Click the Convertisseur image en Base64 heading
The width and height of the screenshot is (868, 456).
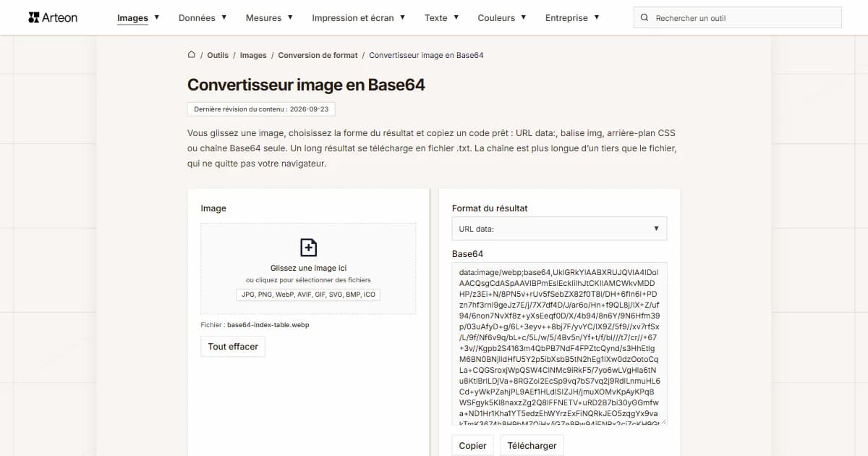(306, 85)
